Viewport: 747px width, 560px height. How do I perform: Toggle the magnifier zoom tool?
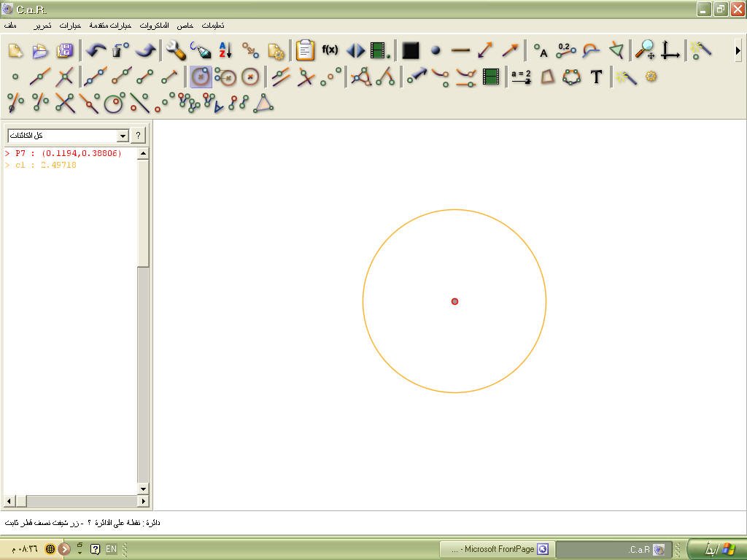pos(645,50)
